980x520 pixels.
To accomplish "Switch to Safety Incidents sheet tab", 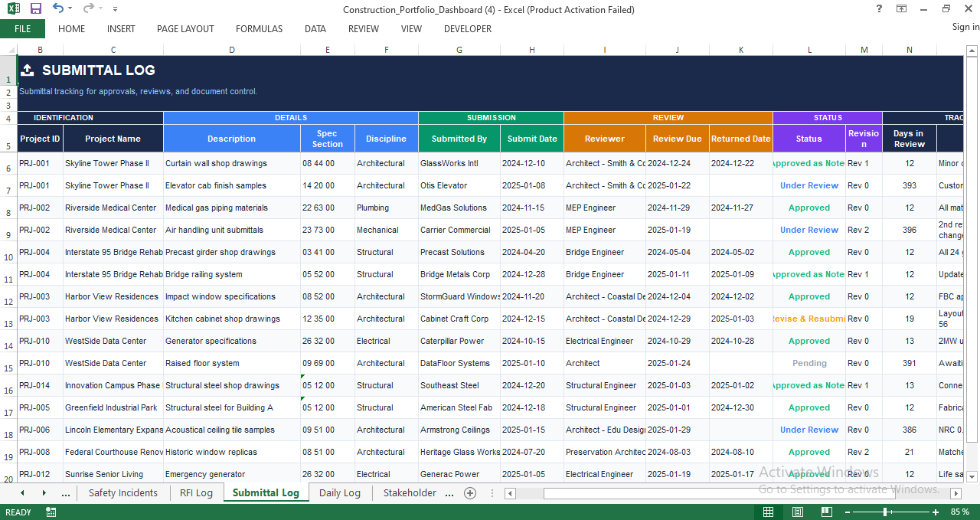I will coord(122,493).
